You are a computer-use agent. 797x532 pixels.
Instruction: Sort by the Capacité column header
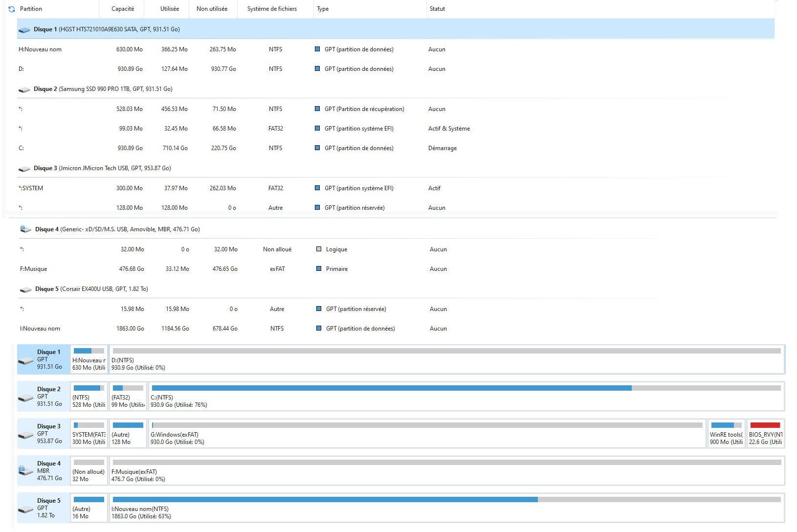pyautogui.click(x=123, y=9)
